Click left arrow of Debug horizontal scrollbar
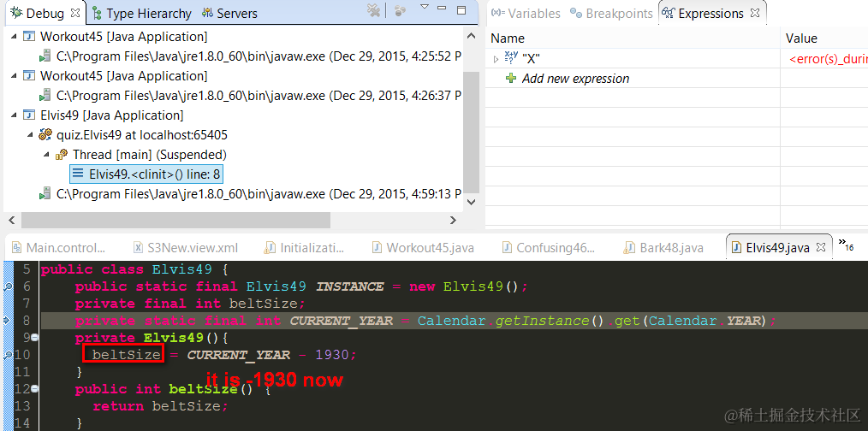The width and height of the screenshot is (868, 431). coord(13,220)
